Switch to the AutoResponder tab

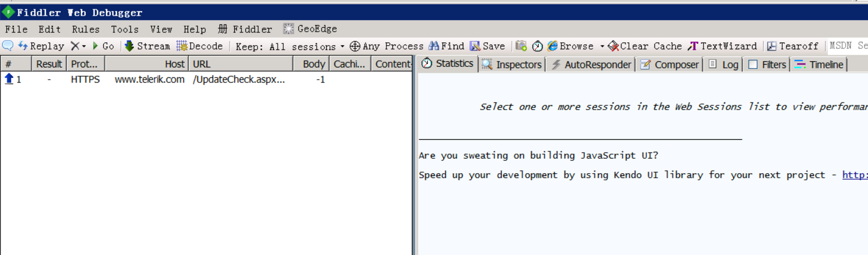(591, 65)
